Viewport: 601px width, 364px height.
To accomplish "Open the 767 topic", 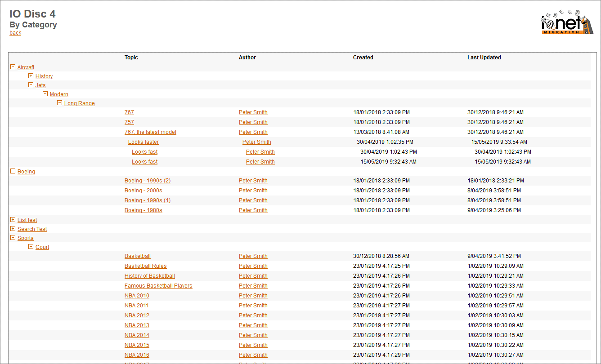I will [x=129, y=112].
